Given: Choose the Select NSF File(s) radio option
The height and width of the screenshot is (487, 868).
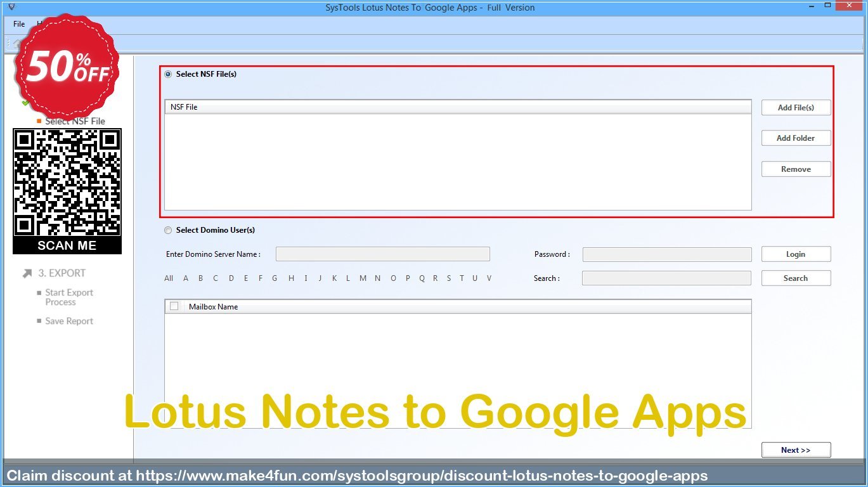Looking at the screenshot, I should pos(168,74).
